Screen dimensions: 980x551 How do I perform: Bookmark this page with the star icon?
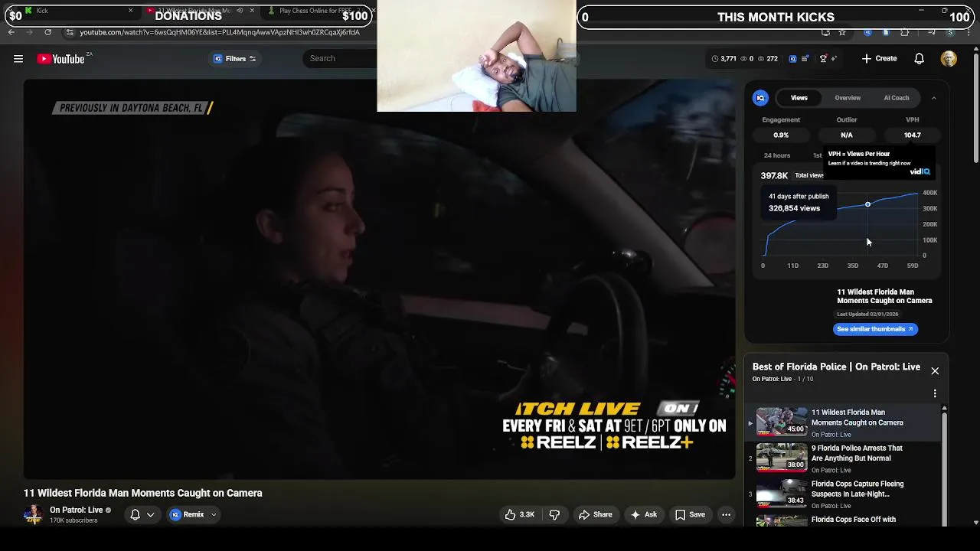click(x=842, y=32)
